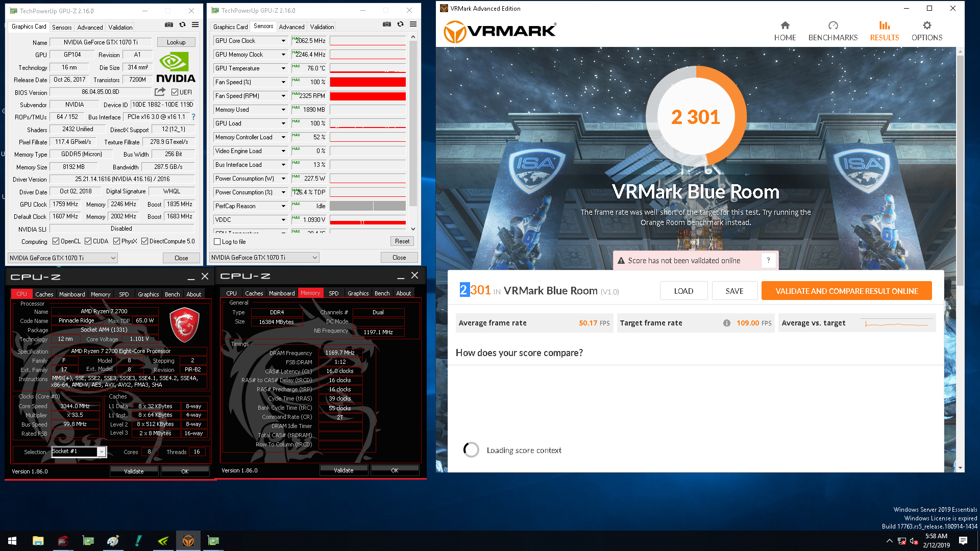Screen dimensions: 980x551
Task: Click Validate and Compare Result Online
Action: 846,291
